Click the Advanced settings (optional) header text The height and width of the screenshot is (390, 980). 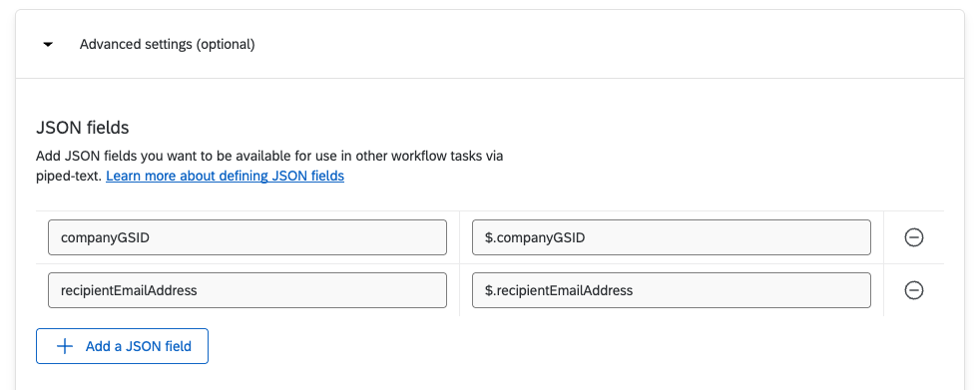[x=167, y=44]
